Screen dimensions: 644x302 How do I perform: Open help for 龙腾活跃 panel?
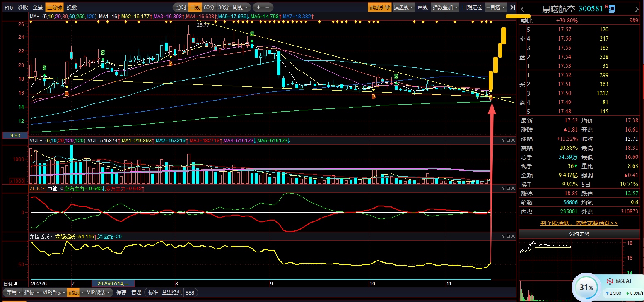[503, 236]
